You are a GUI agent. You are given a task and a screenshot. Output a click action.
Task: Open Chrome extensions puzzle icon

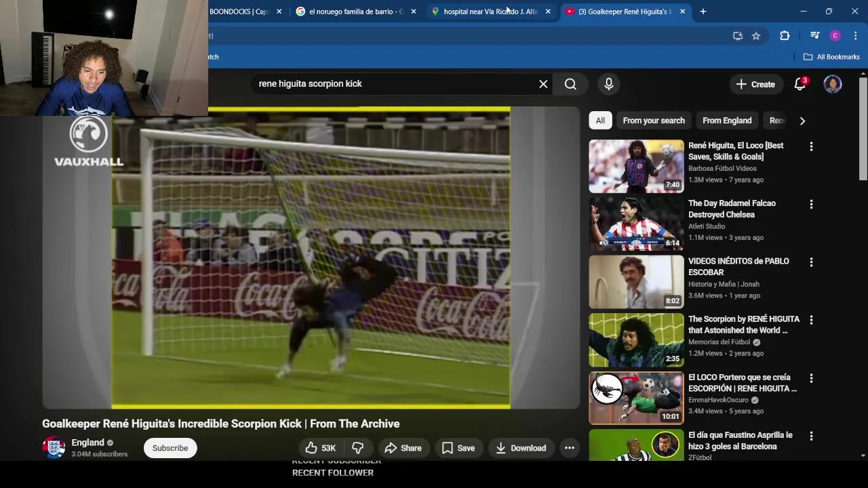point(785,36)
